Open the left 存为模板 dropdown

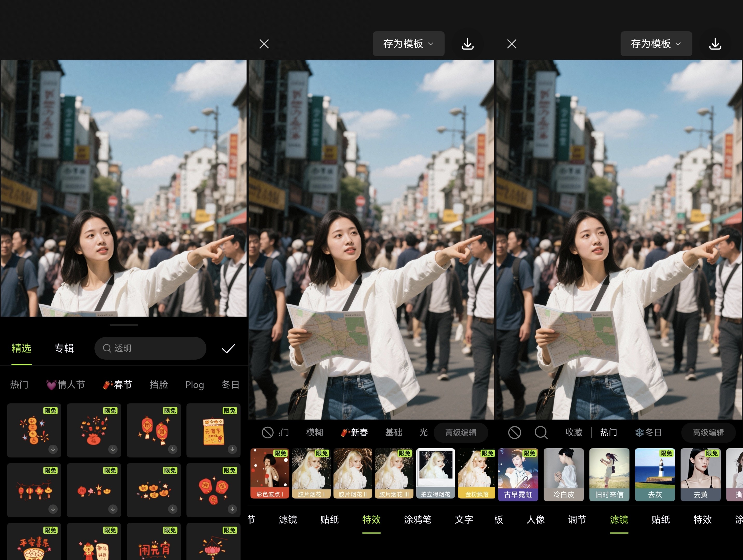(x=408, y=44)
